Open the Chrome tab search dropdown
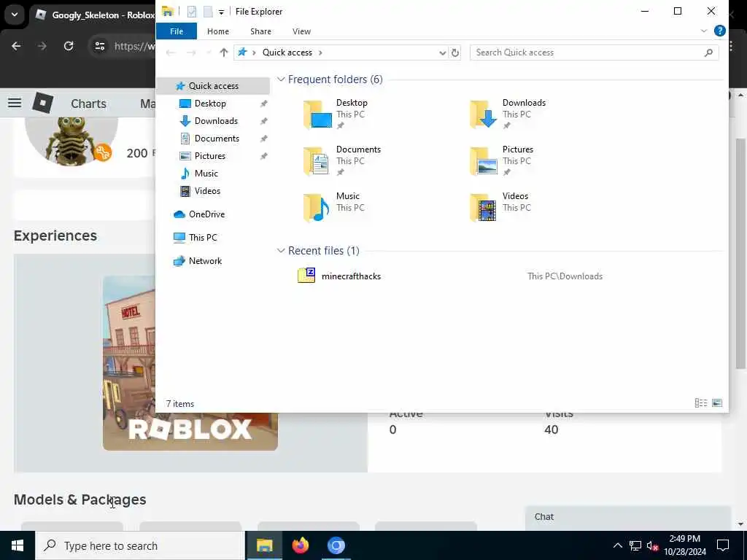Viewport: 747px width, 560px height. [x=15, y=15]
